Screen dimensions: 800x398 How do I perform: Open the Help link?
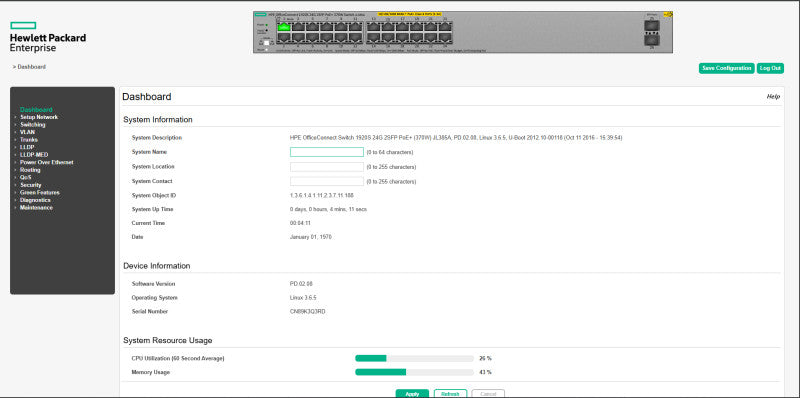(x=773, y=96)
